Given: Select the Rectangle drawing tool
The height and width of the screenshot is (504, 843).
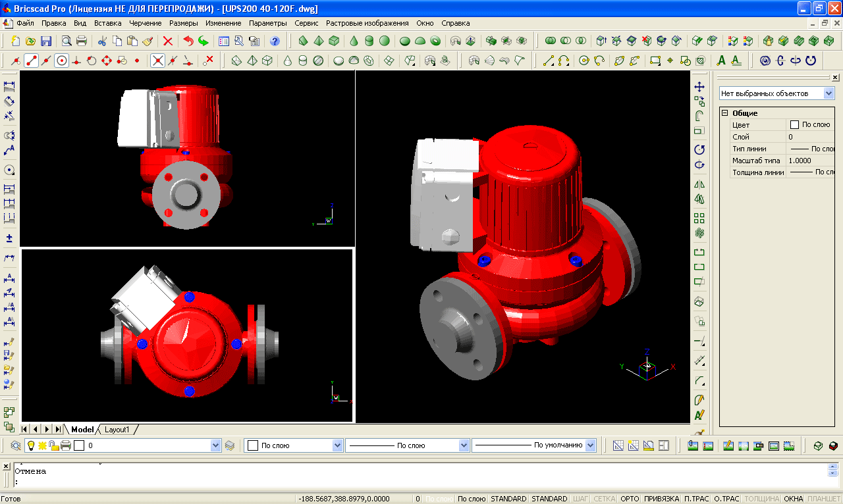Looking at the screenshot, I should pos(655,61).
